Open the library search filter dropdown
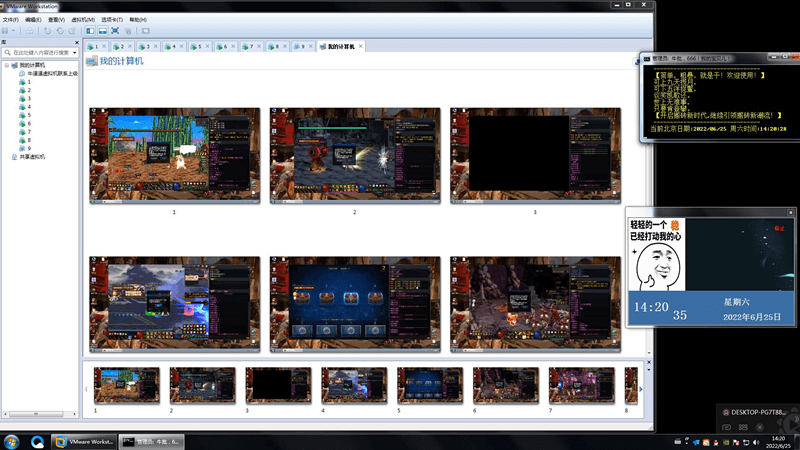Viewport: 800px width, 450px height. pyautogui.click(x=75, y=53)
